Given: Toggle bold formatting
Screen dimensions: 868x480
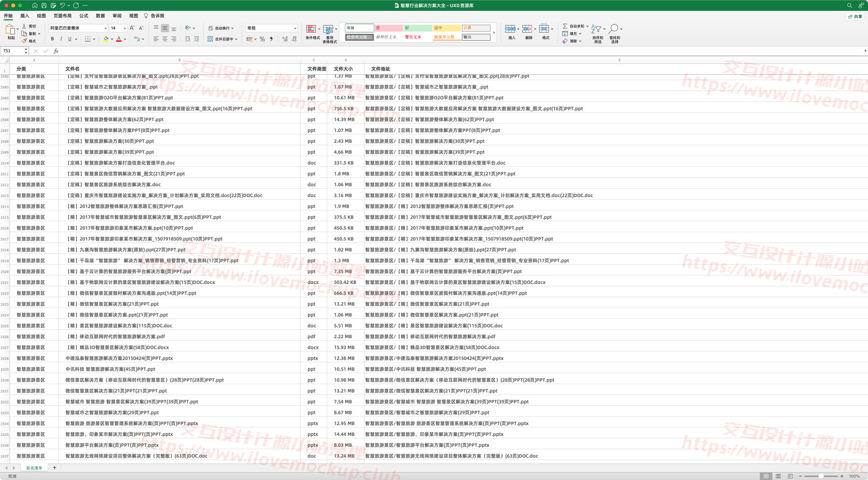Looking at the screenshot, I should point(52,39).
